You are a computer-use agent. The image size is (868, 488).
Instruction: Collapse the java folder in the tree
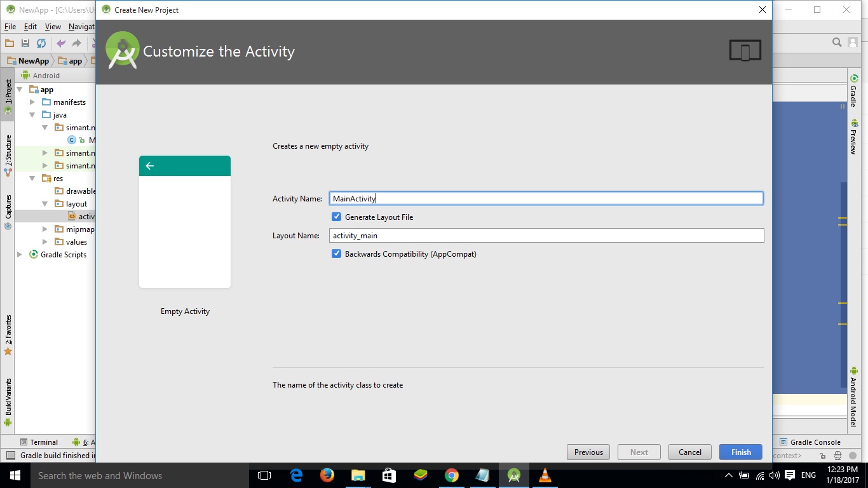(32, 114)
